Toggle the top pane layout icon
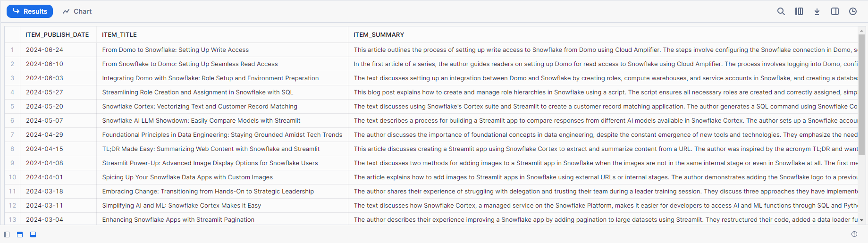 point(20,235)
